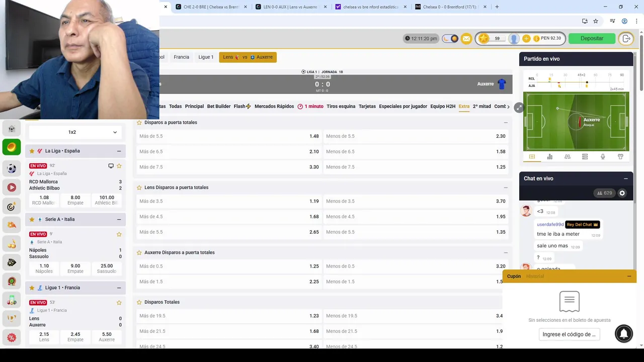Open the trophy tournaments sidebar icon
Screen dimensions: 644x362
click(x=12, y=318)
